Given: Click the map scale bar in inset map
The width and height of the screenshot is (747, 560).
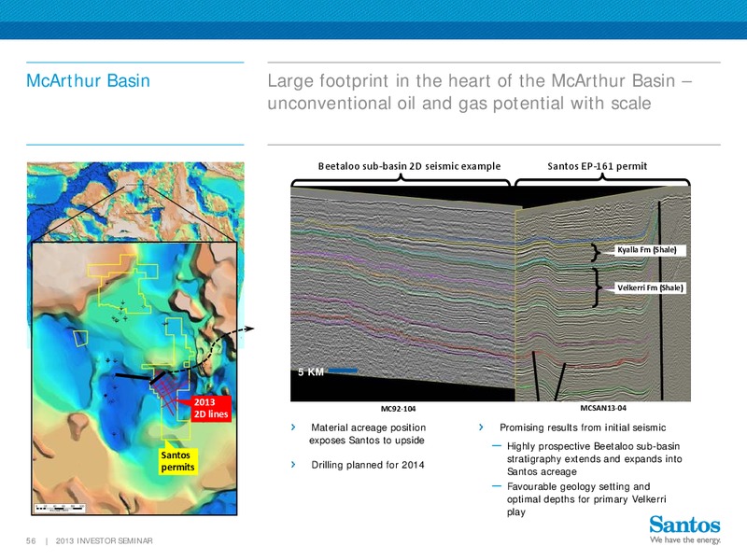Looking at the screenshot, I should pos(61,508).
